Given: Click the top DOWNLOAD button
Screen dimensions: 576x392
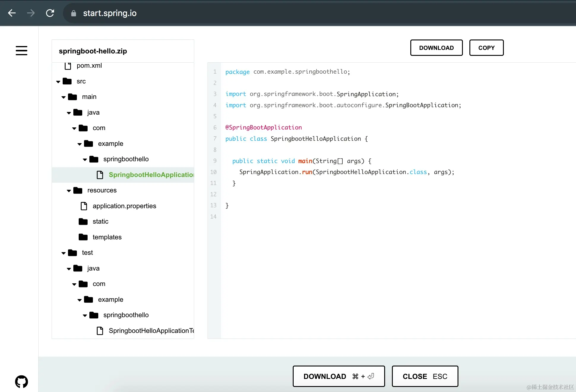Looking at the screenshot, I should 436,48.
